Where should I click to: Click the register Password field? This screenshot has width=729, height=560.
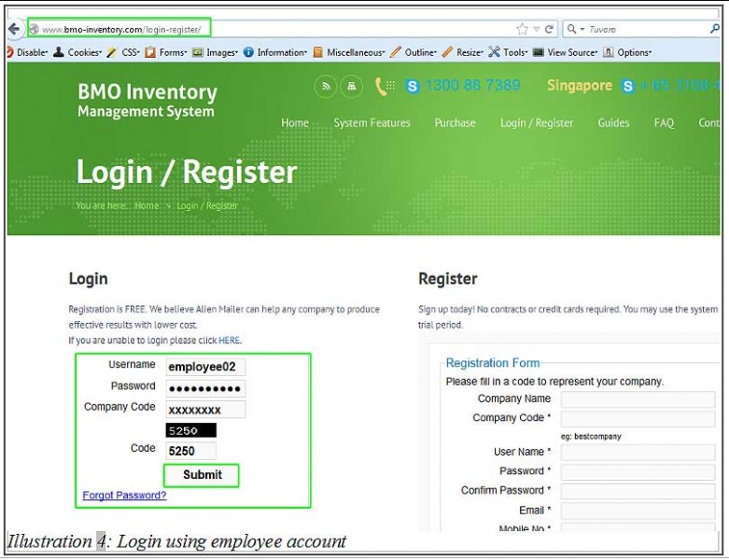(x=638, y=471)
